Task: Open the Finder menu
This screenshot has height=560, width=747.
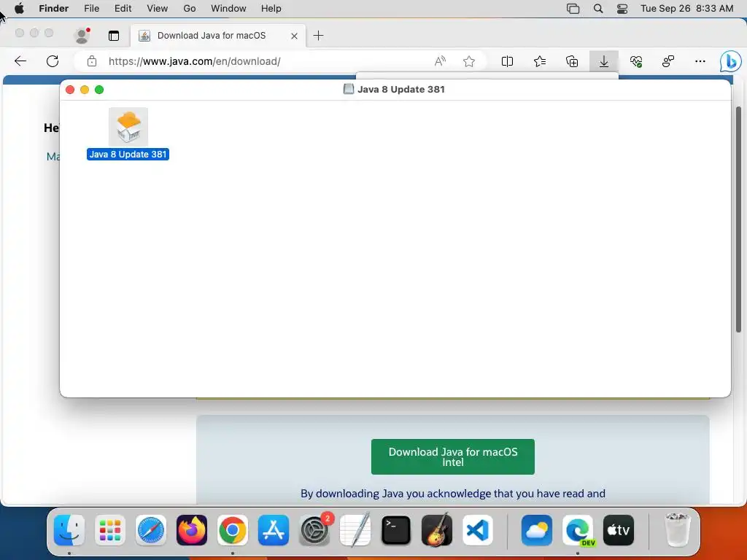Action: 53,9
